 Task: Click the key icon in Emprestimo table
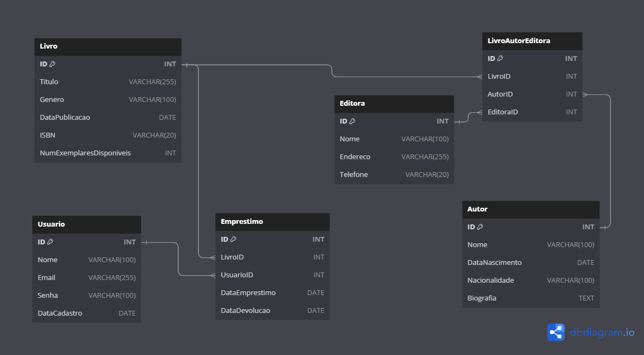pyautogui.click(x=233, y=240)
